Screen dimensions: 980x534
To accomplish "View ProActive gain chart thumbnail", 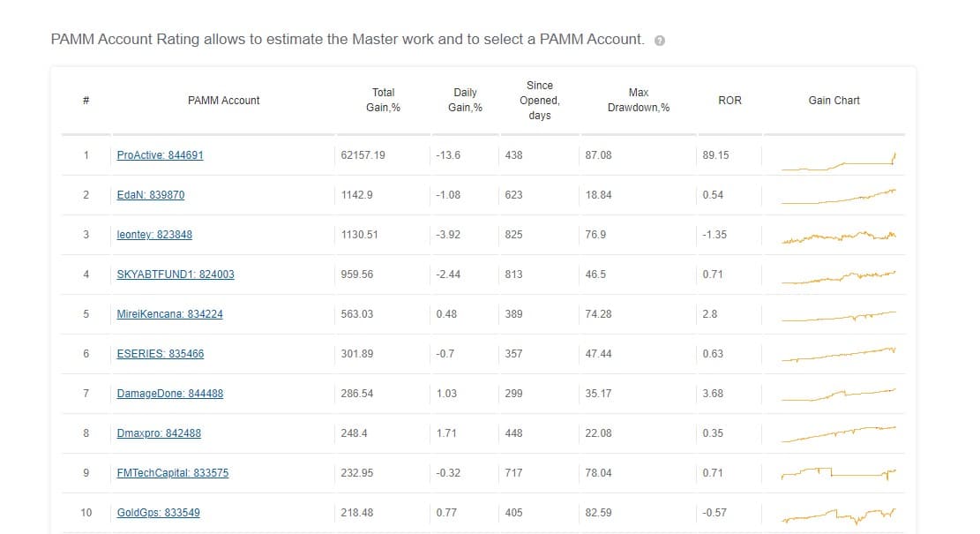I will [839, 160].
